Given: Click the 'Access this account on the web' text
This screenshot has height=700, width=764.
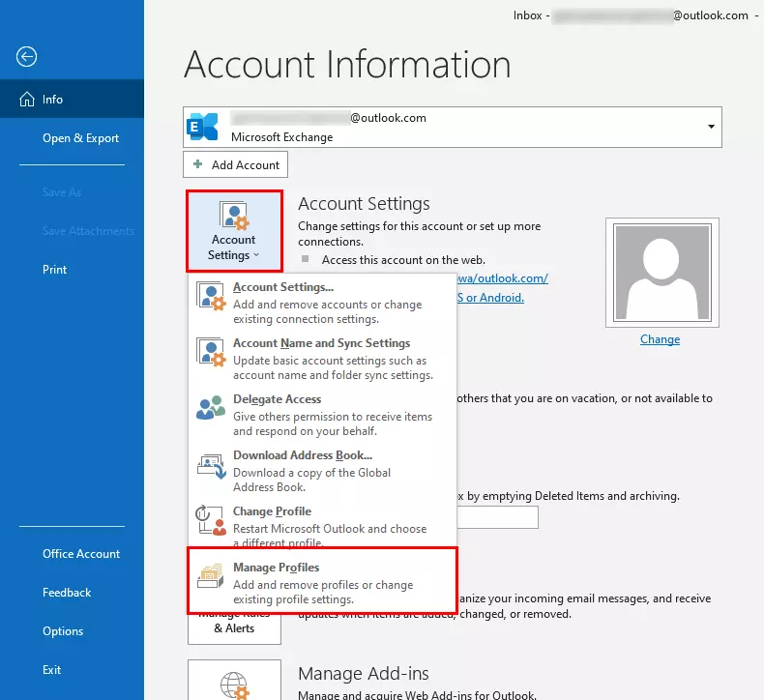Looking at the screenshot, I should click(x=403, y=260).
